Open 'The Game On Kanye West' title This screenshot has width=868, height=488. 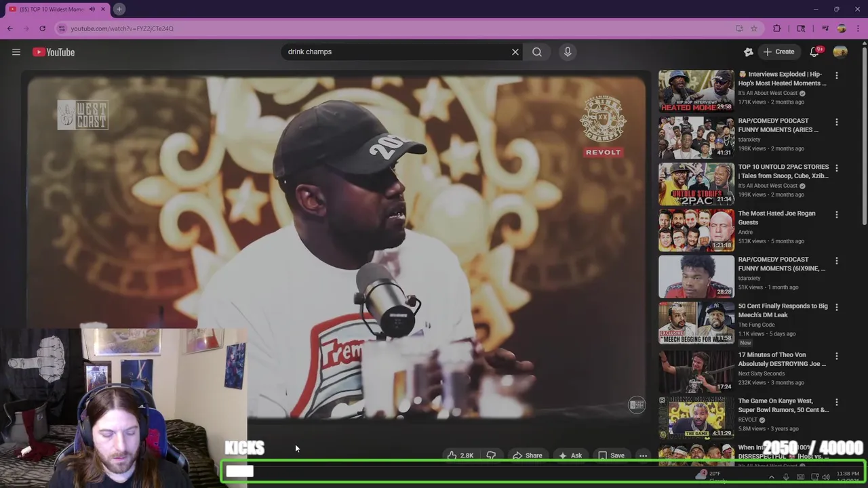pyautogui.click(x=783, y=405)
